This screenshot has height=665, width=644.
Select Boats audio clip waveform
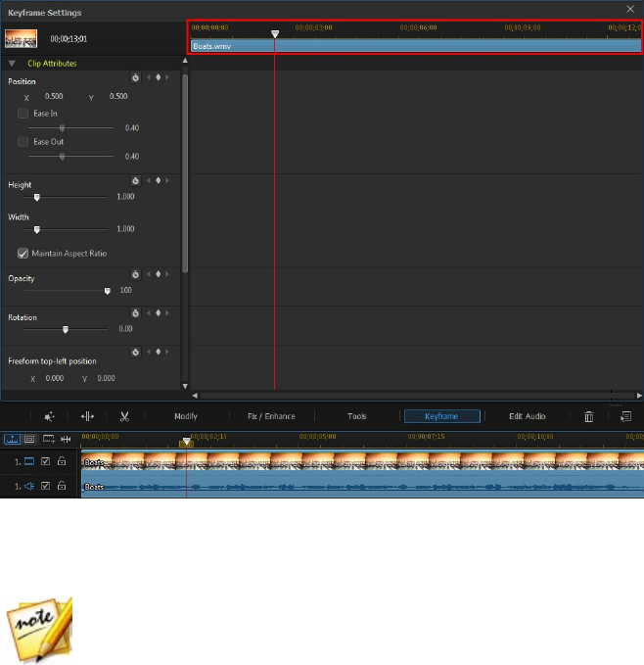tap(362, 487)
